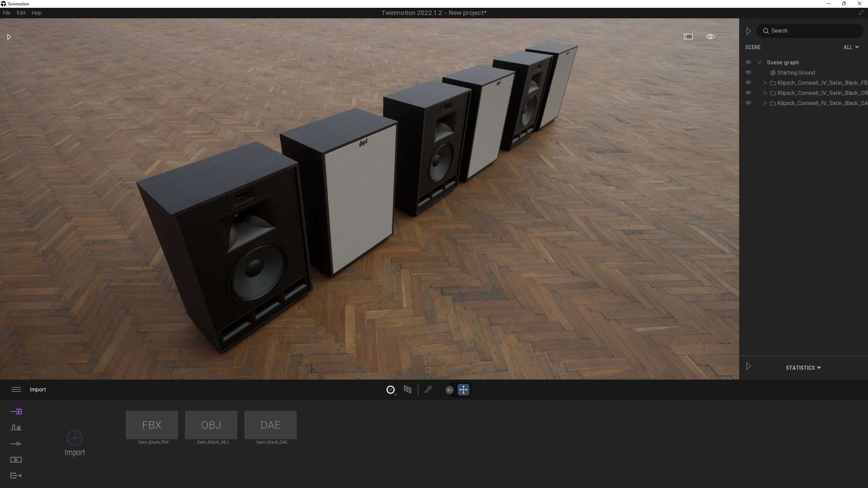Open the File menu
This screenshot has height=488, width=868.
[6, 13]
